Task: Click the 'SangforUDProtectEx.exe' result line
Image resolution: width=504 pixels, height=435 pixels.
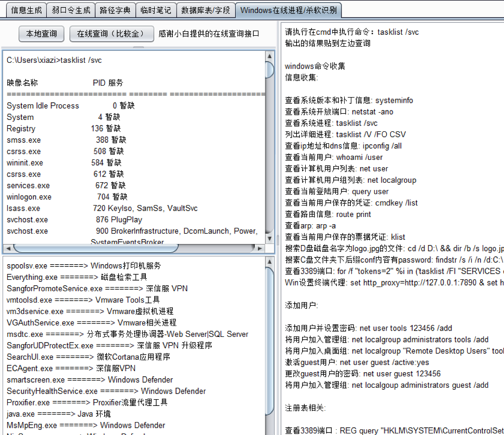Action: (x=110, y=345)
